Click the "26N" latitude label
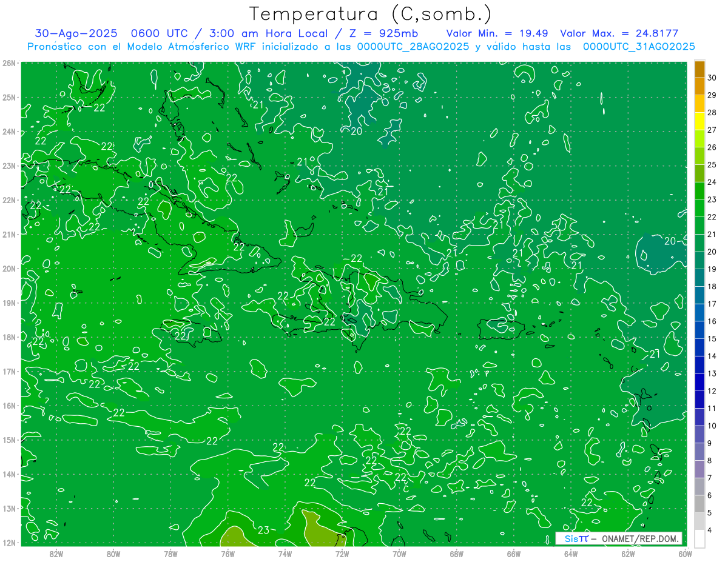 tap(8, 63)
